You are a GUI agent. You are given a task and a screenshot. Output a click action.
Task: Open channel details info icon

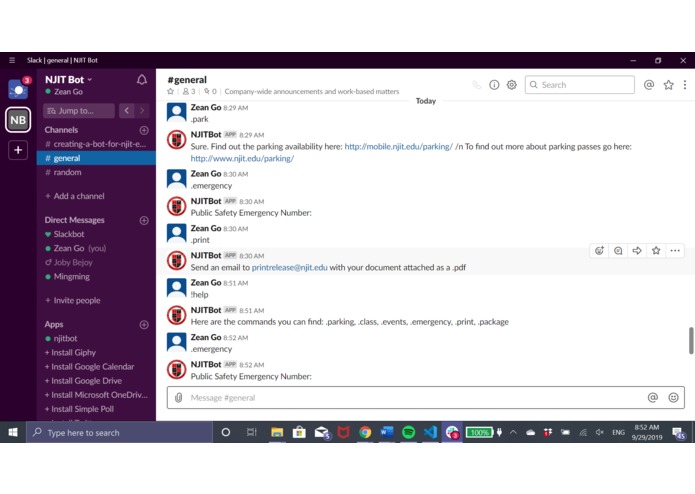click(x=494, y=85)
